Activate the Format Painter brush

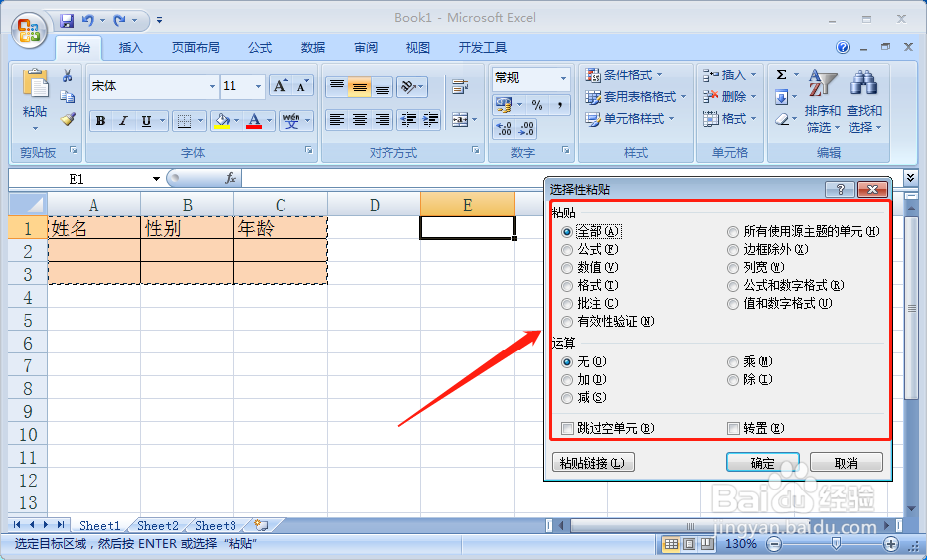coord(68,120)
